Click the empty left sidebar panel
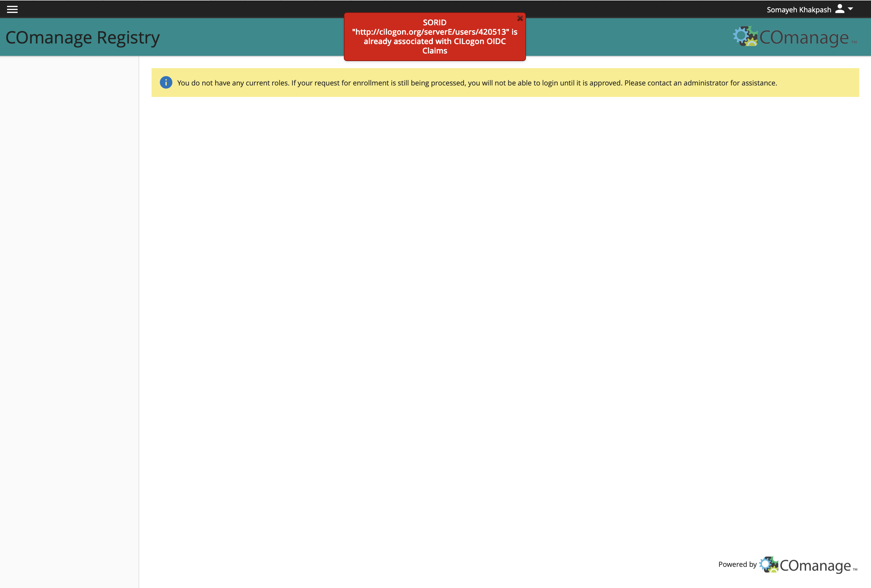This screenshot has height=588, width=871. pos(69,300)
